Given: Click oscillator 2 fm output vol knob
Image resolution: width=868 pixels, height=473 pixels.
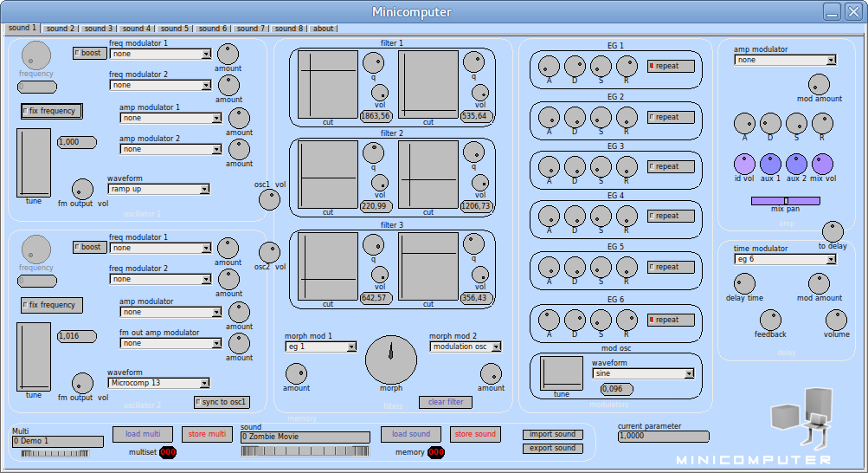Looking at the screenshot, I should pos(82,383).
